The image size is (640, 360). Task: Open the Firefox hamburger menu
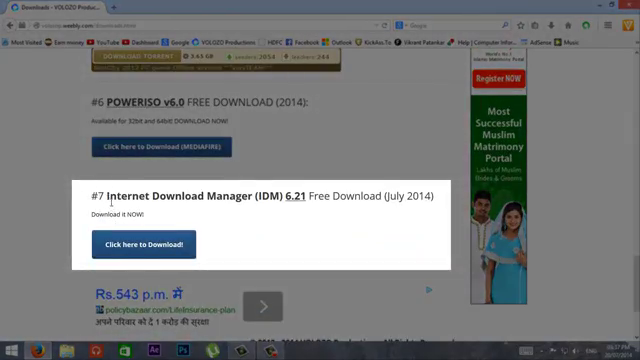coord(608,25)
